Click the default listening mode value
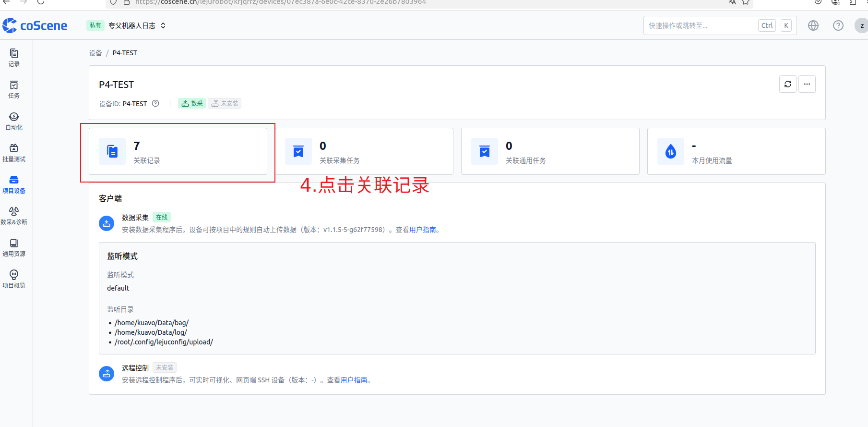 pos(118,288)
